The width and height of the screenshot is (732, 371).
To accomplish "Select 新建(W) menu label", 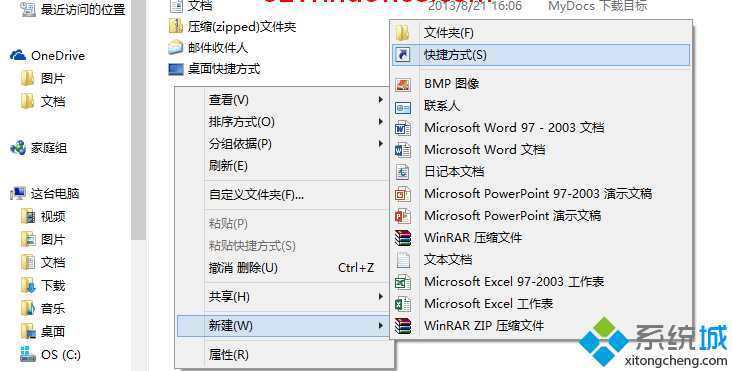I will pyautogui.click(x=231, y=326).
